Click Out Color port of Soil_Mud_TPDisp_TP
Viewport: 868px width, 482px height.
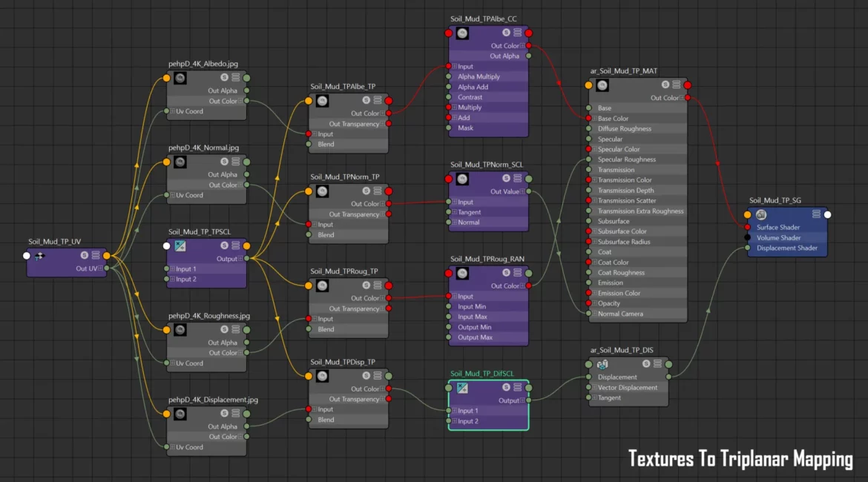click(389, 389)
